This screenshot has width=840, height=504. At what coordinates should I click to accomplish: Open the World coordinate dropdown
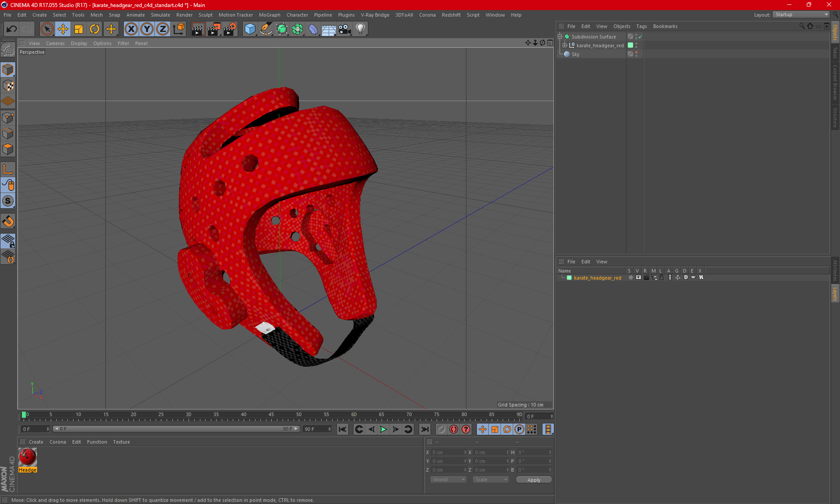(448, 479)
